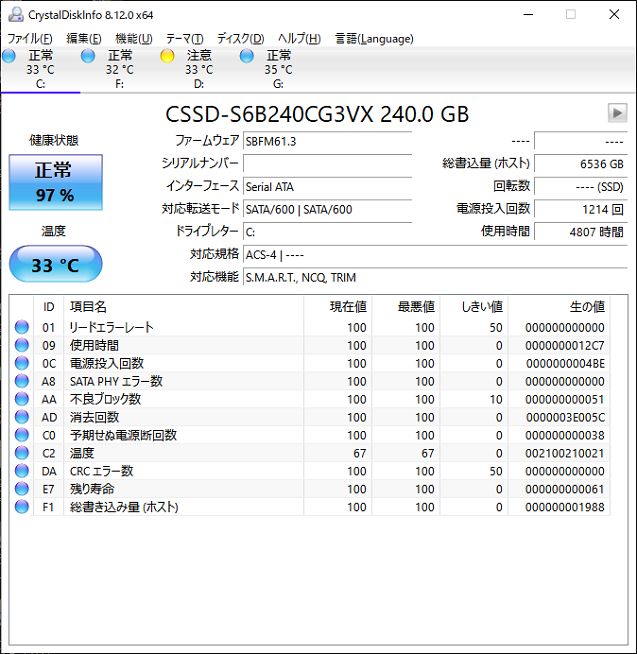Click the empty serial number field
637x654 pixels.
pos(327,164)
